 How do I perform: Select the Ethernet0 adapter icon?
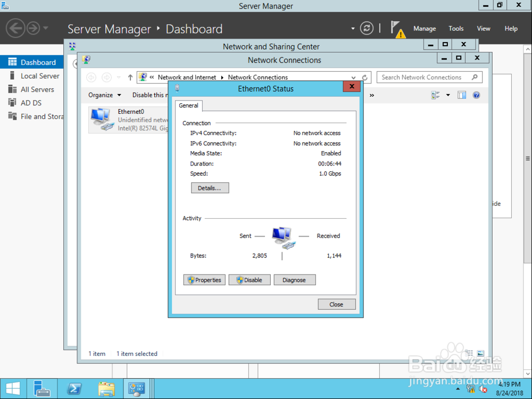click(102, 119)
